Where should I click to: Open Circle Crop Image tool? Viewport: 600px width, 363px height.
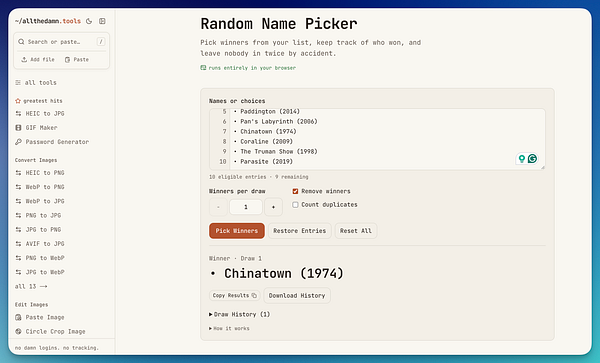(55, 332)
